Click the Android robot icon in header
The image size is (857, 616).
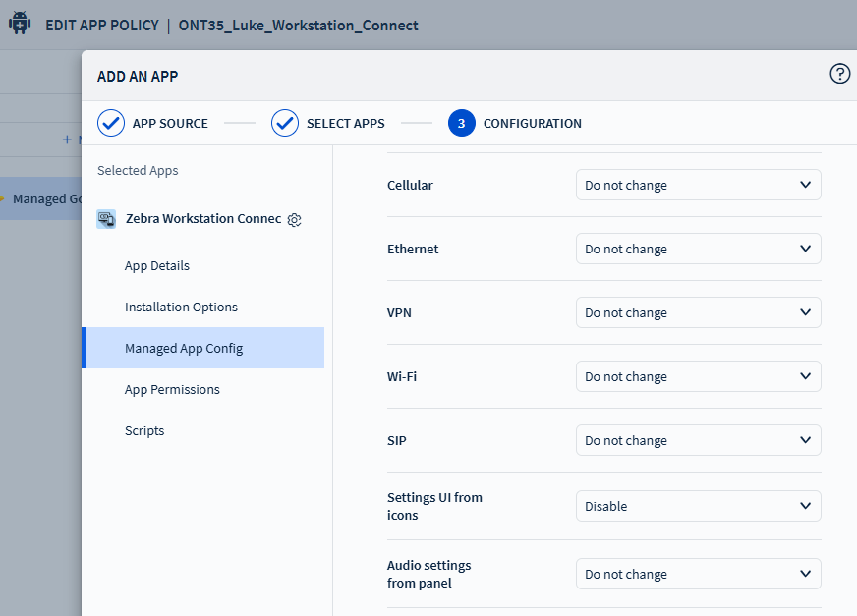(x=20, y=23)
